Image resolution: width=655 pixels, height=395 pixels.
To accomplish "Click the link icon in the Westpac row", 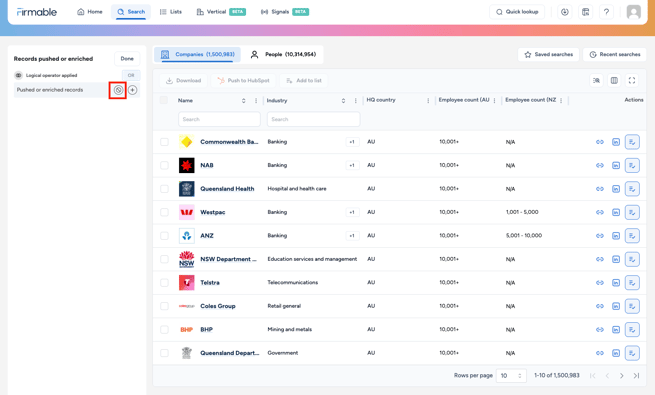I will click(x=600, y=212).
